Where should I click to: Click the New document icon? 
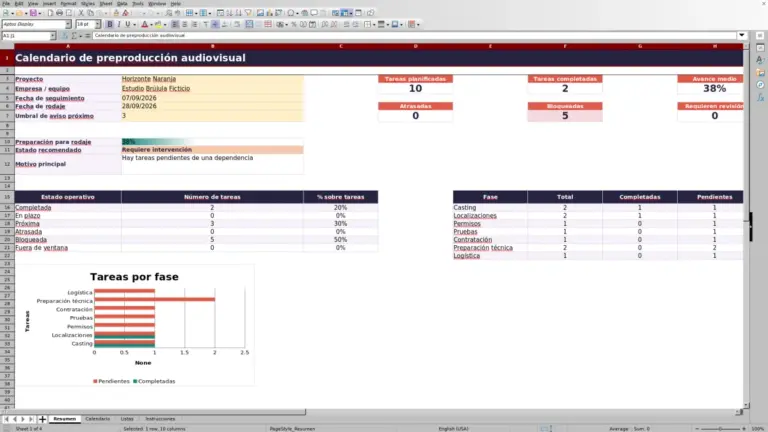coord(6,13)
